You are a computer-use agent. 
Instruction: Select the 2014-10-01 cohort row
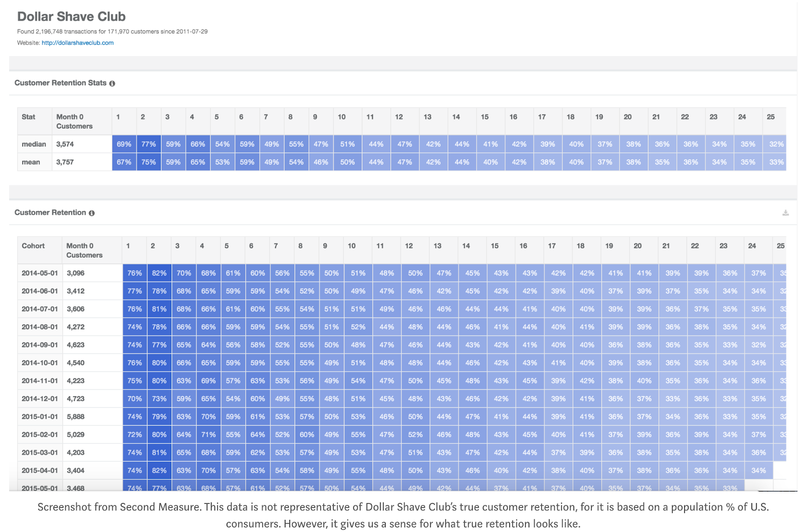coord(401,363)
